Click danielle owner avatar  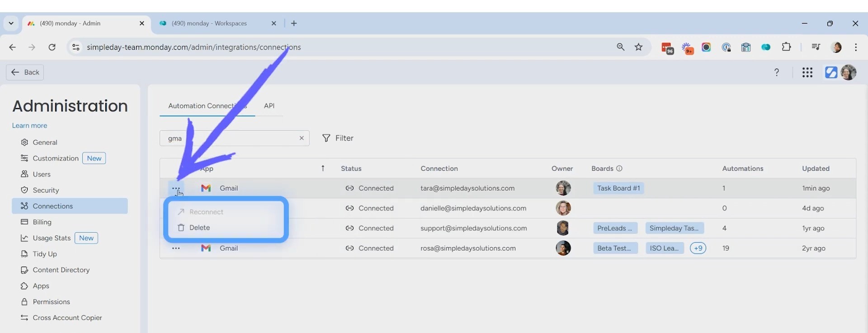coord(563,208)
